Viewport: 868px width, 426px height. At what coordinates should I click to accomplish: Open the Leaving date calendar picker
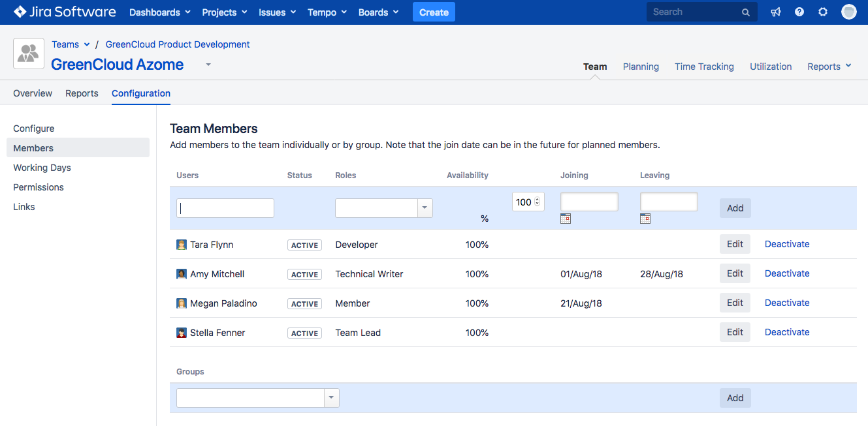point(645,219)
